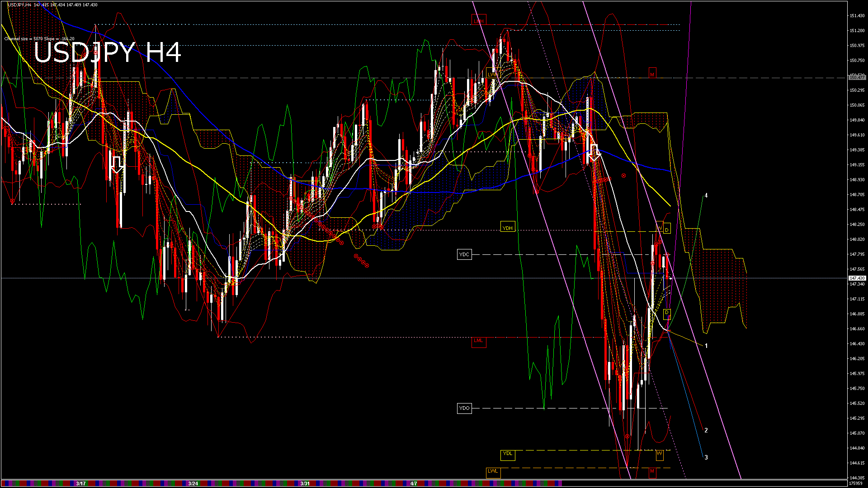
Task: Click the 146.885 price scale value
Action: point(857,314)
